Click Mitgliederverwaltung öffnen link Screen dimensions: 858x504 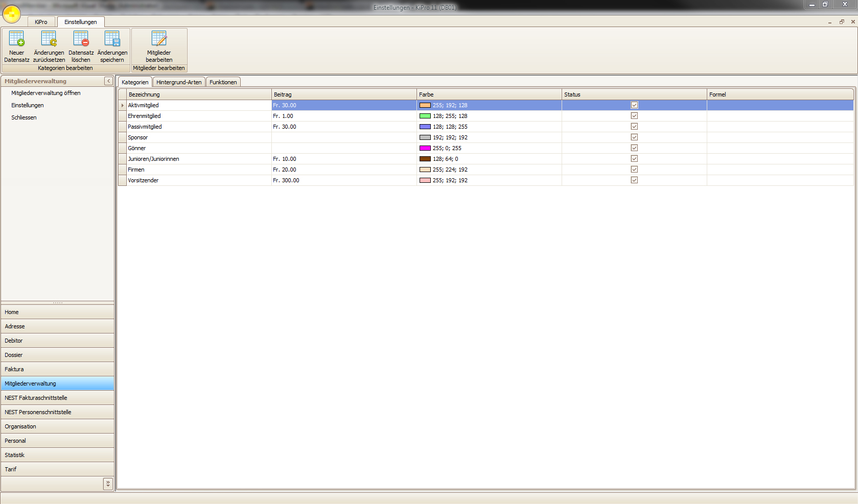[46, 93]
